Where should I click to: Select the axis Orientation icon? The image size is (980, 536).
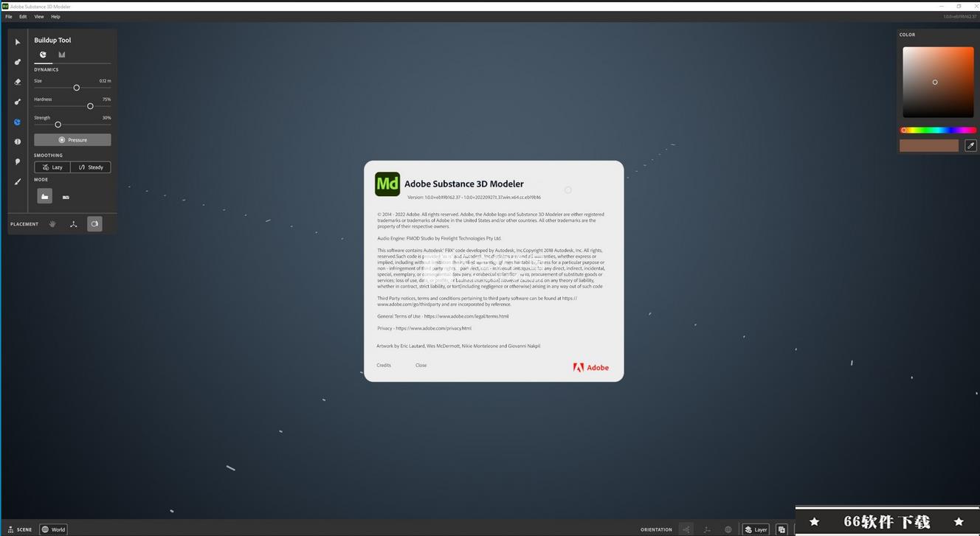(x=707, y=529)
